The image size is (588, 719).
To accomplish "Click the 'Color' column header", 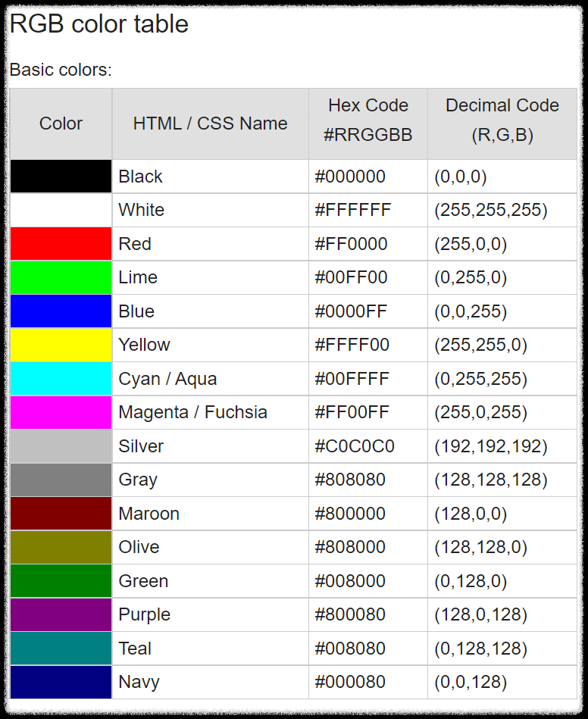I will 61,123.
